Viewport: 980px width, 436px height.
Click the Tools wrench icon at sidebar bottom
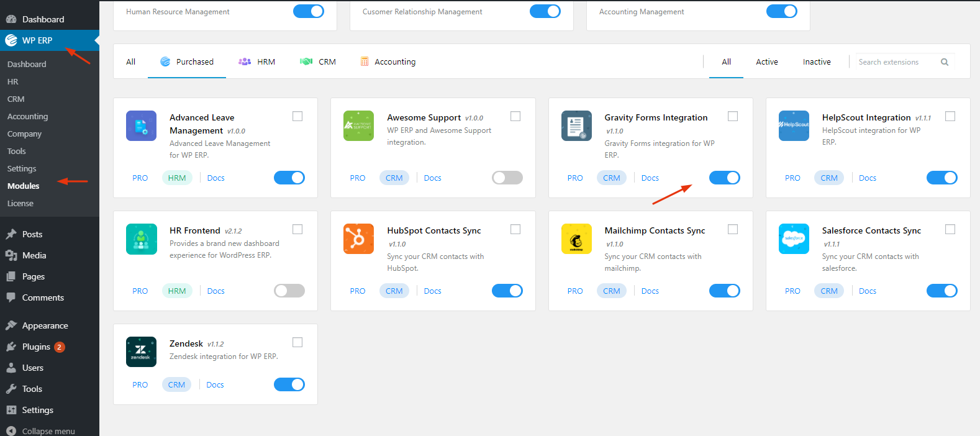point(11,389)
